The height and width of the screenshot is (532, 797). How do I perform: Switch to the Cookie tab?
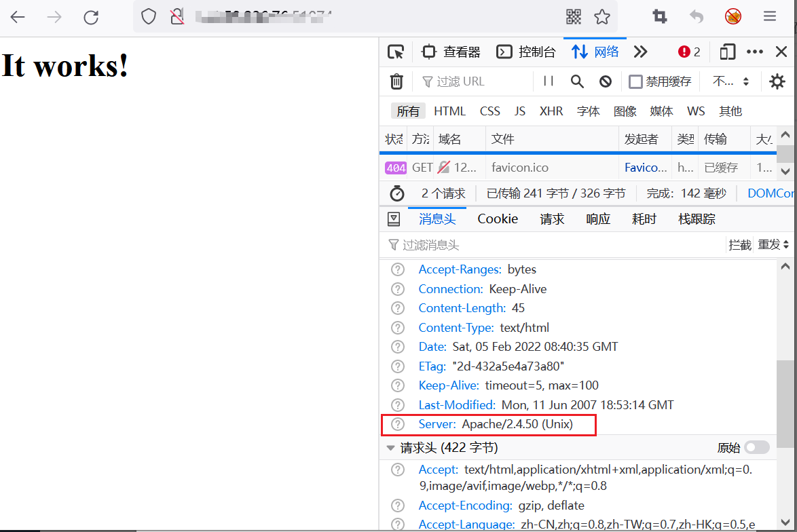click(x=498, y=218)
